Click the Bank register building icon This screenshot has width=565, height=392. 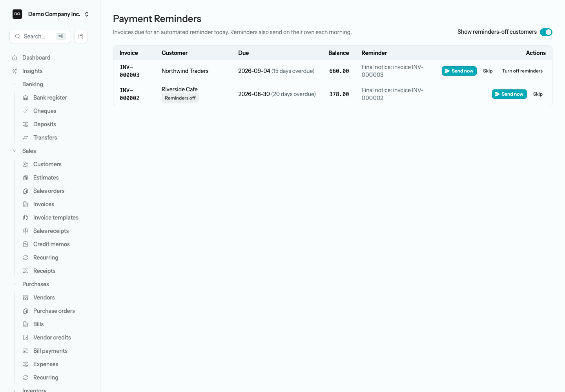[x=26, y=98]
